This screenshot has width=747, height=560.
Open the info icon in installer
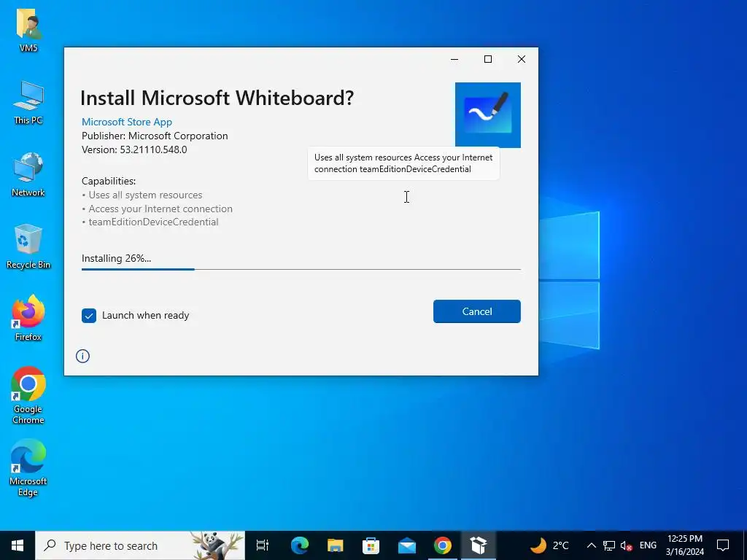point(82,356)
